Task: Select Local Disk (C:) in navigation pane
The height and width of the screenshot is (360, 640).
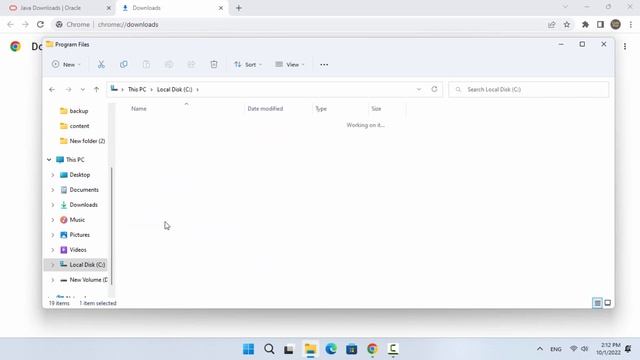Action: tap(82, 265)
